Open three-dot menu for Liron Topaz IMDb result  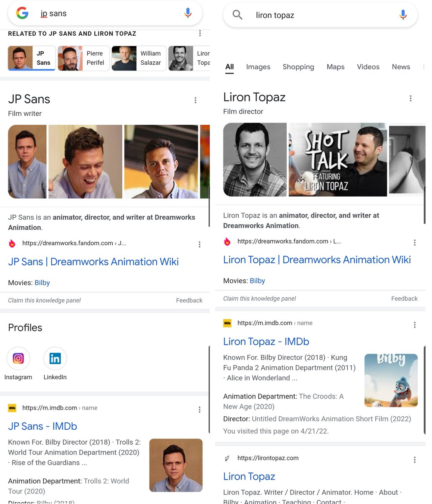pos(414,324)
